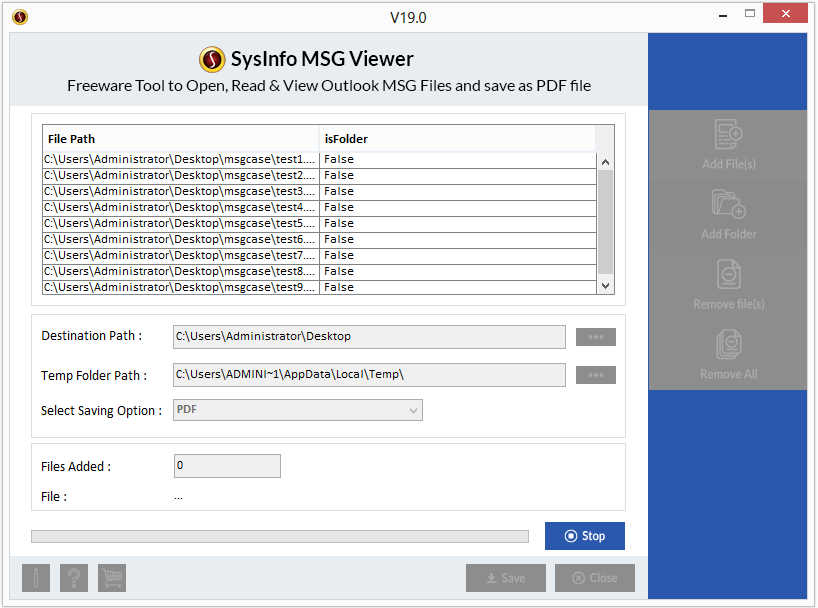The width and height of the screenshot is (818, 608).
Task: Select the test7 file row
Action: pyautogui.click(x=319, y=256)
